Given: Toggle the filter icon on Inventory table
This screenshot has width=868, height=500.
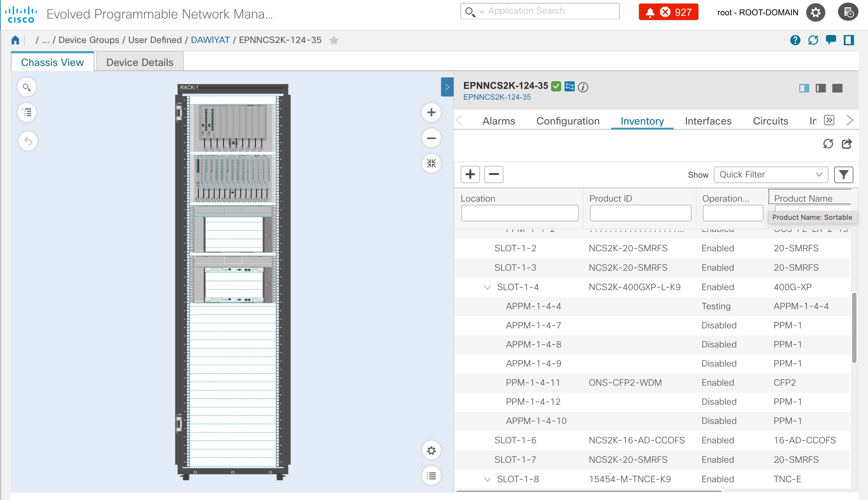Looking at the screenshot, I should pos(844,175).
